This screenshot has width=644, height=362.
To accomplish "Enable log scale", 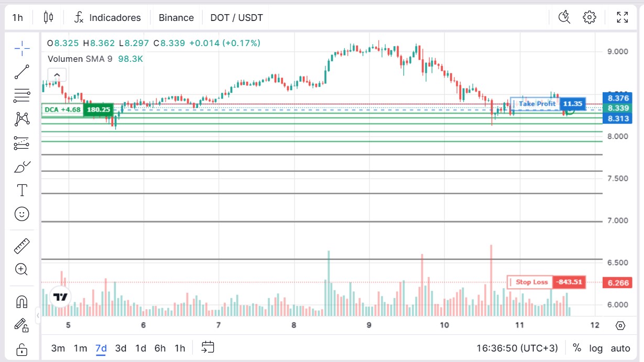I will 596,348.
